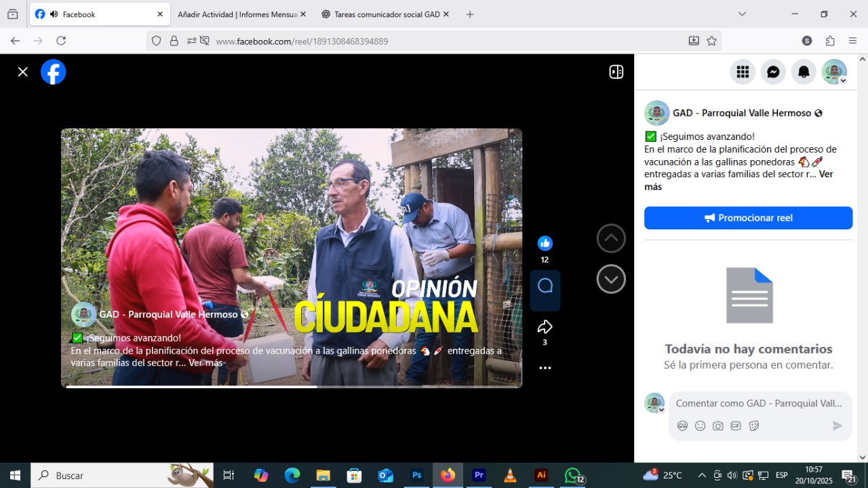Open the notifications bell
Screen dimensions: 868x488
pos(804,72)
